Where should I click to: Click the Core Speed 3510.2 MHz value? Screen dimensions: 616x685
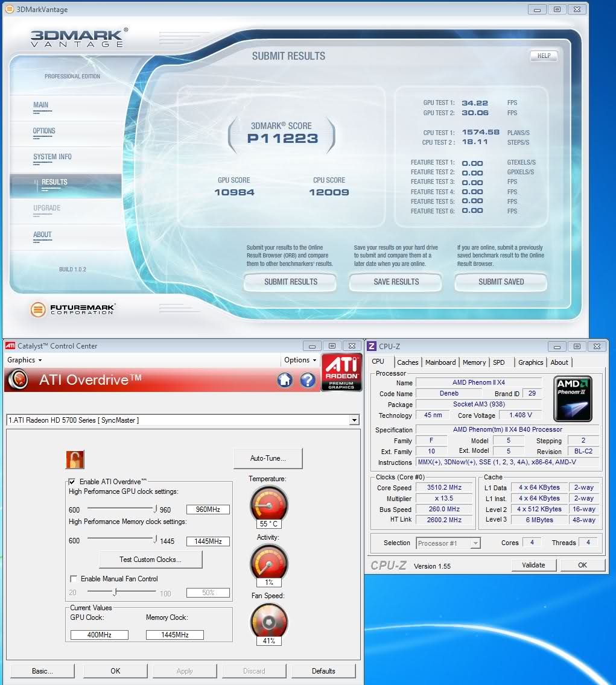[444, 487]
